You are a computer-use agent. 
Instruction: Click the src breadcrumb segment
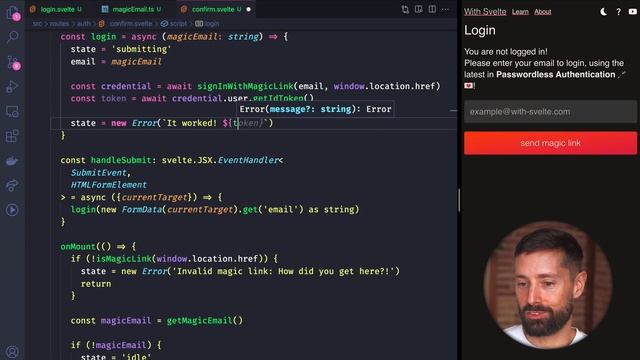click(x=37, y=24)
